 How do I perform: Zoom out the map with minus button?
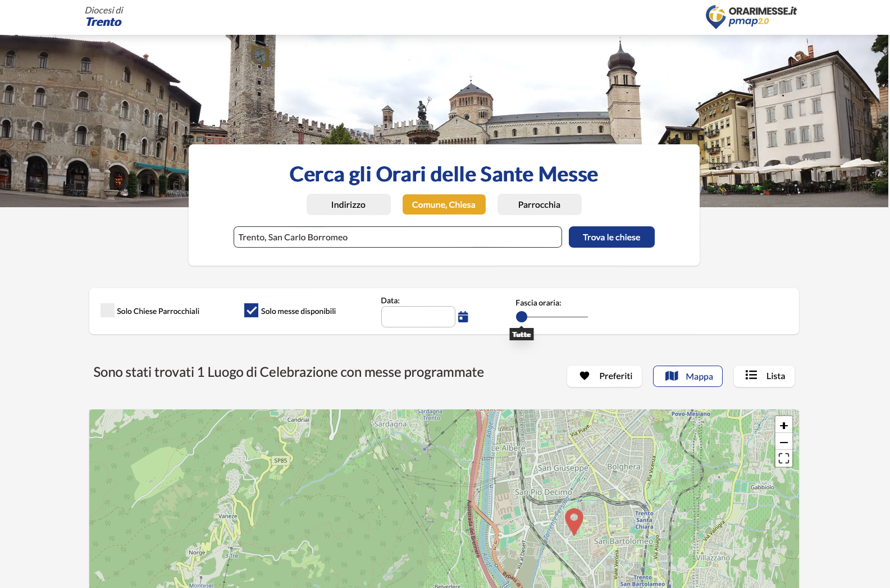(783, 443)
